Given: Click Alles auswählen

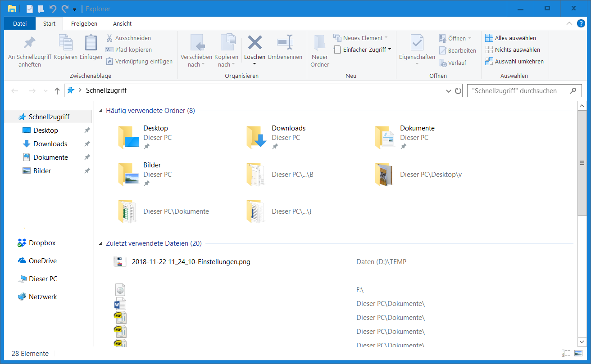Looking at the screenshot, I should (511, 38).
